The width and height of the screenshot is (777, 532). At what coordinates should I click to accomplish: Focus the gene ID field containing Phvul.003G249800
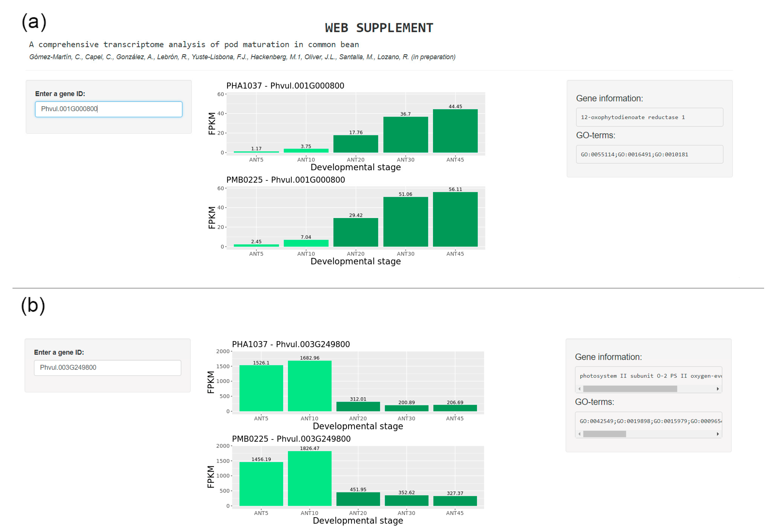107,367
